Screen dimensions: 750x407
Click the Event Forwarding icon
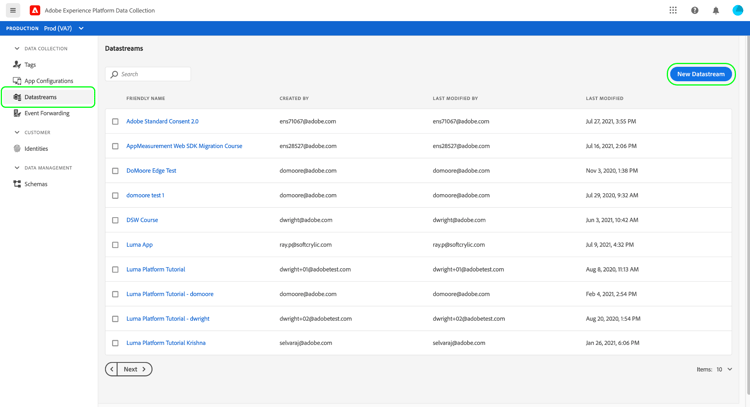coord(17,113)
